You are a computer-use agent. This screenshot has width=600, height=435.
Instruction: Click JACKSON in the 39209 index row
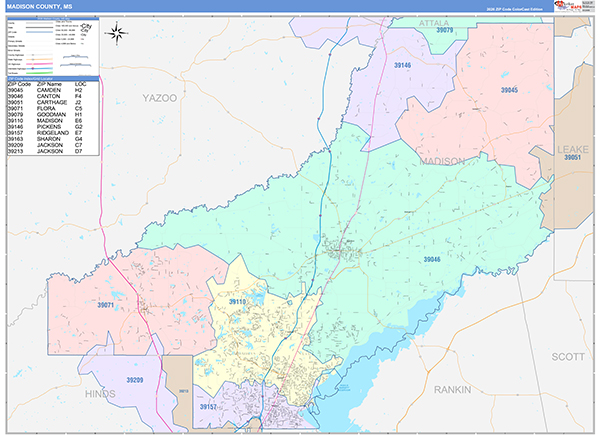point(50,145)
